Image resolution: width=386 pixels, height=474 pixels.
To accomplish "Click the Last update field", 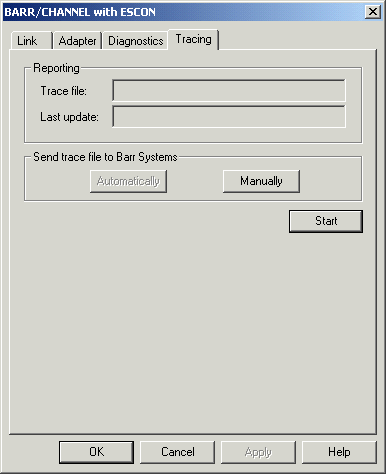I will coord(229,116).
